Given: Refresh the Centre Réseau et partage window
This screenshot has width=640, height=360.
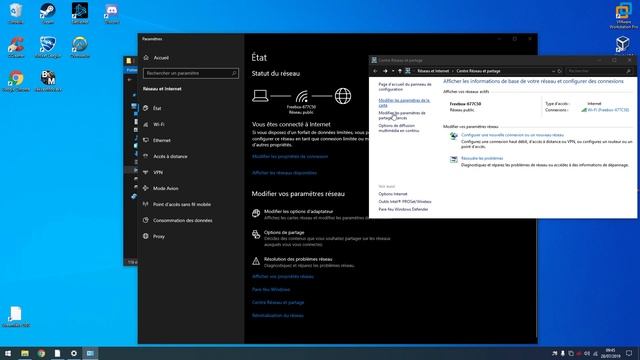Looking at the screenshot, I should click(x=560, y=71).
